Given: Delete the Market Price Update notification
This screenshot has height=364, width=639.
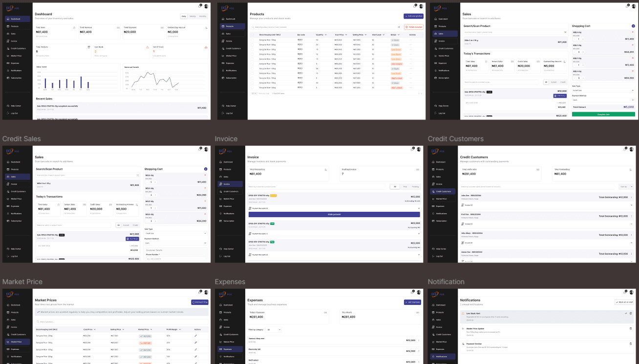Looking at the screenshot, I should tap(631, 328).
